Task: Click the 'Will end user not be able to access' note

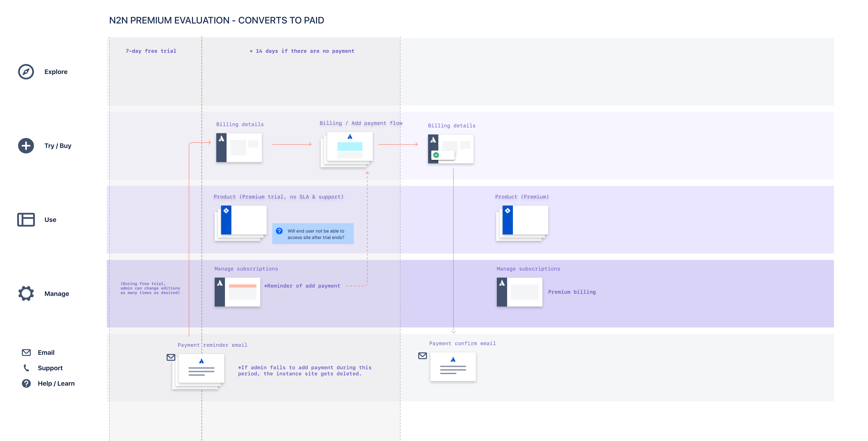Action: 313,234
